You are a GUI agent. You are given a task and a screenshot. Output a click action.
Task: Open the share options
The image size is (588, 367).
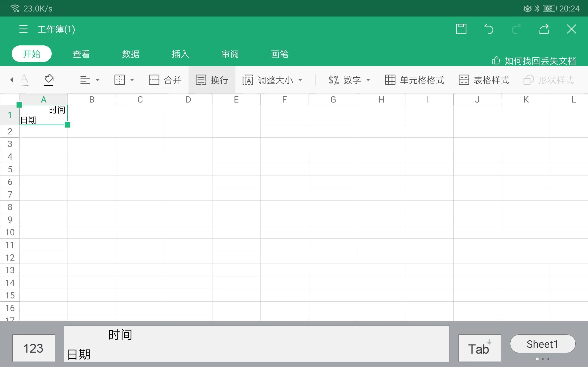tap(544, 29)
